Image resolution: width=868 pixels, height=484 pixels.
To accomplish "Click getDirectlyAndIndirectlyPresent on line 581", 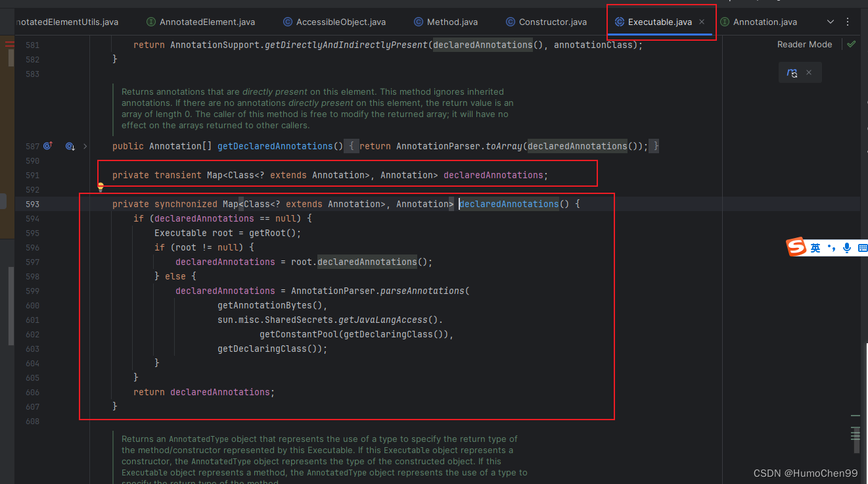I will 346,45.
